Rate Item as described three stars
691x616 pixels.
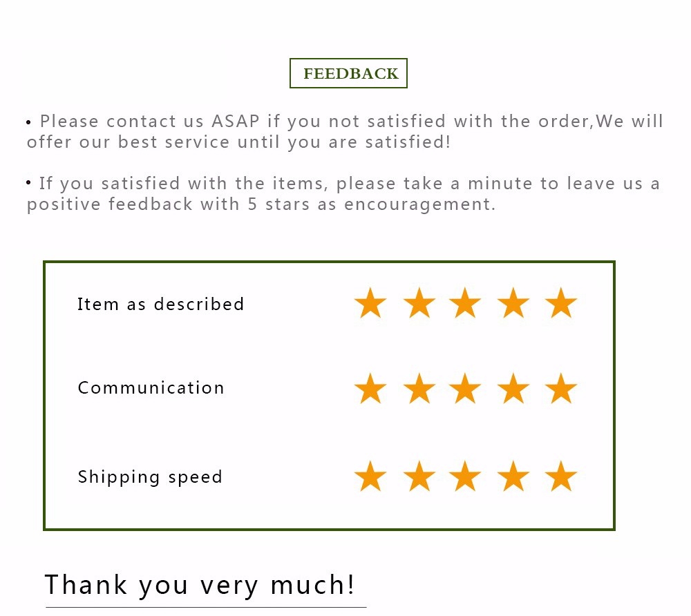click(465, 304)
